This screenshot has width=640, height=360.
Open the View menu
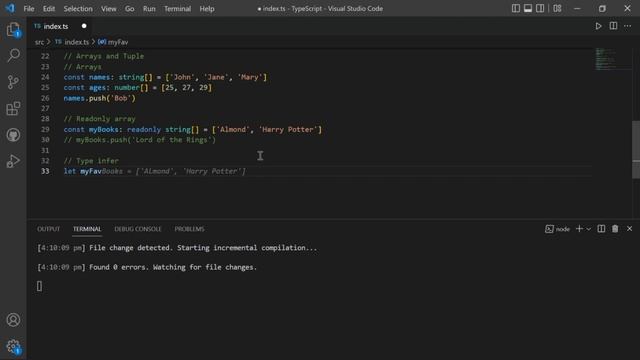109,9
